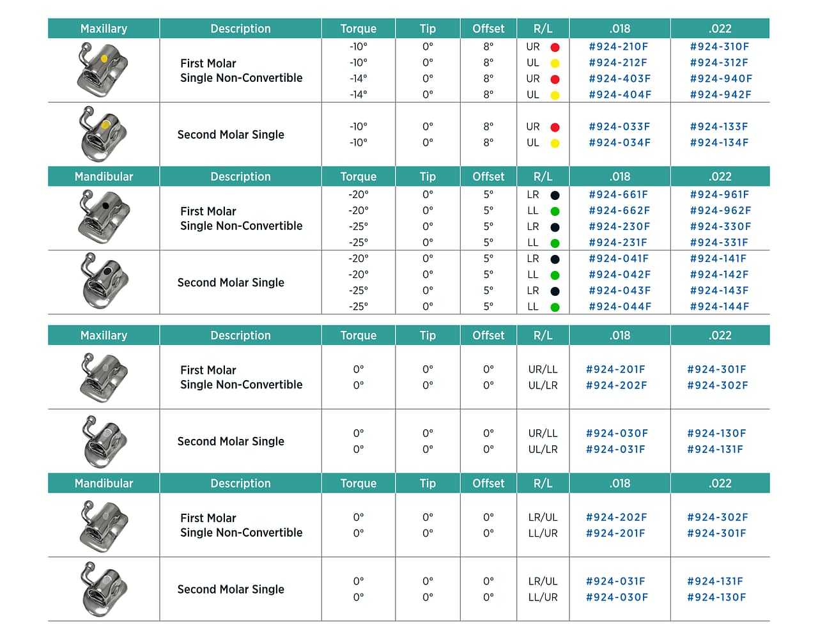This screenshot has width=818, height=644.
Task: Click the yellow dot beside part #924-034F
Action: pyautogui.click(x=555, y=143)
